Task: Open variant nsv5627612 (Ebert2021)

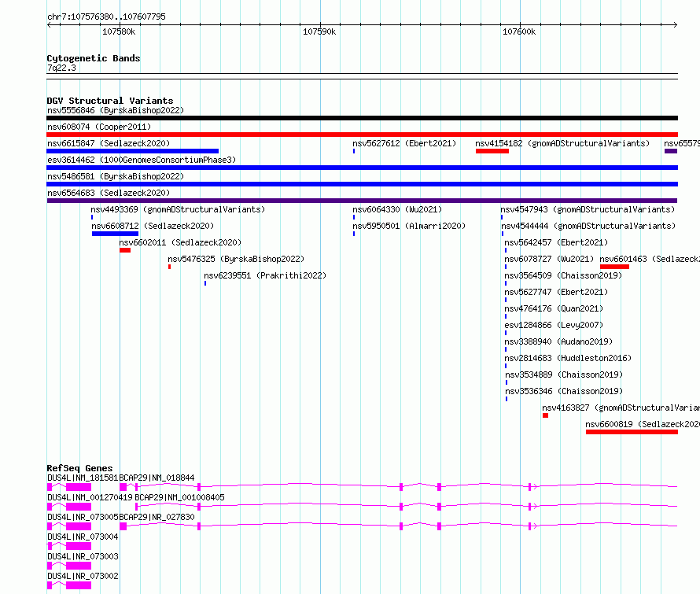Action: [x=404, y=143]
